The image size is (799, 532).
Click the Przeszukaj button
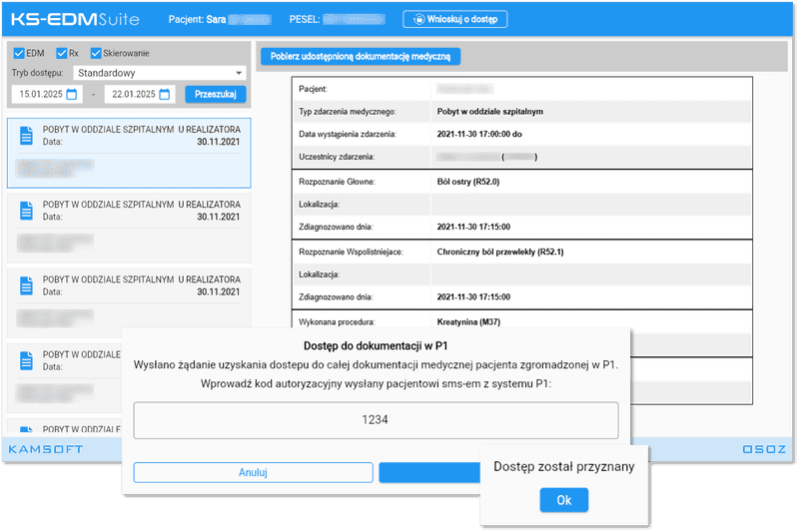[216, 94]
